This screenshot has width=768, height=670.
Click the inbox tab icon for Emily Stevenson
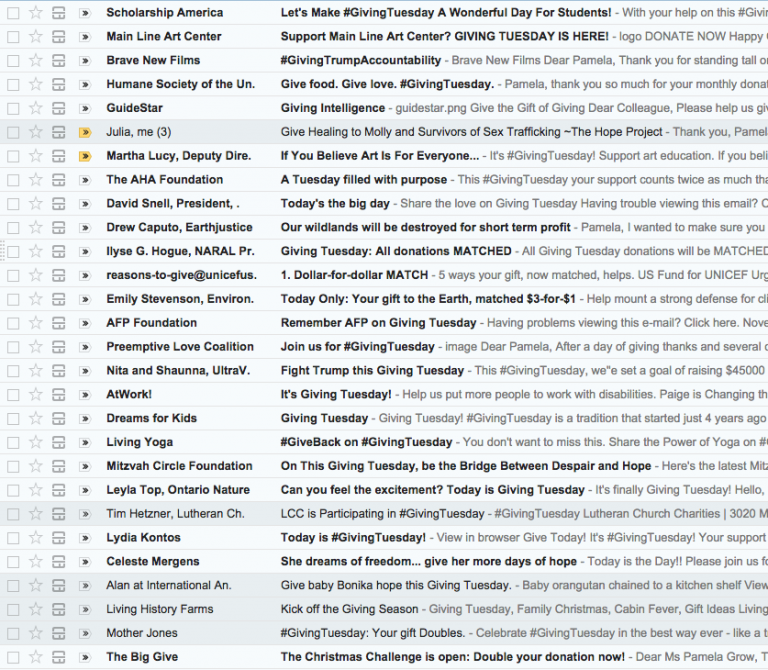[x=59, y=299]
